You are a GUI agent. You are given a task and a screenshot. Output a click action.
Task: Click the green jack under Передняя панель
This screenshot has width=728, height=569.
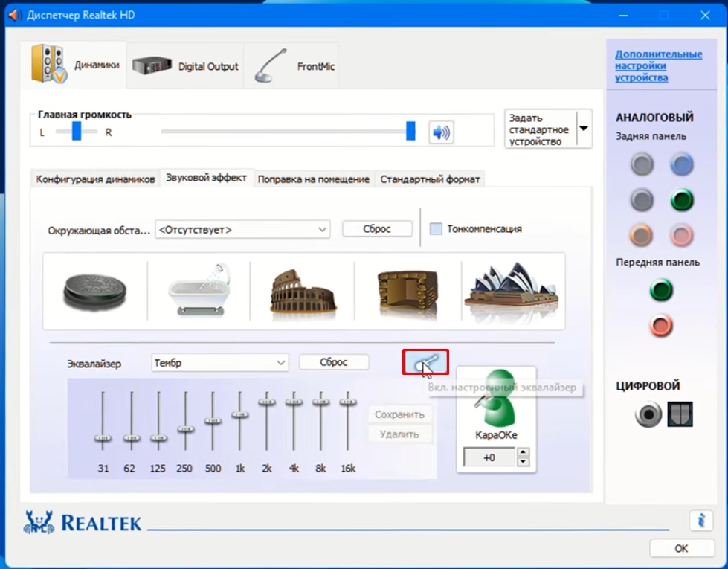point(661,290)
